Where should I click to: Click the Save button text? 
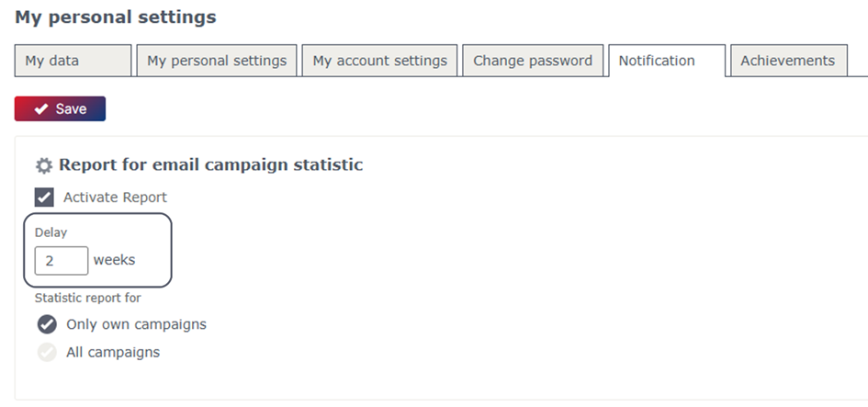pos(71,109)
